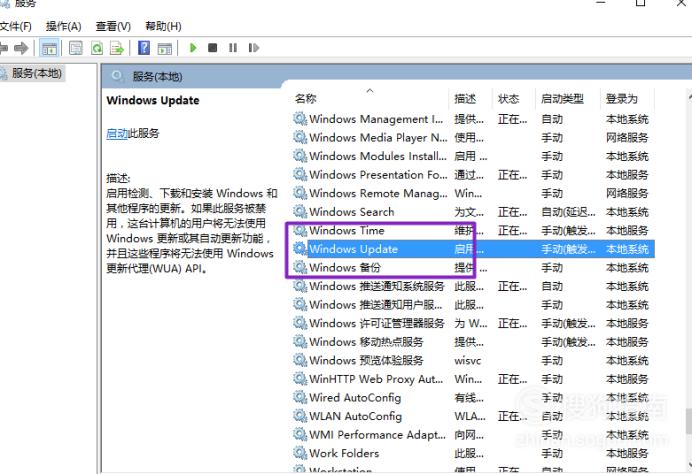Select the Windows Update service row
Screen dimensions: 692x474
pyautogui.click(x=473, y=249)
